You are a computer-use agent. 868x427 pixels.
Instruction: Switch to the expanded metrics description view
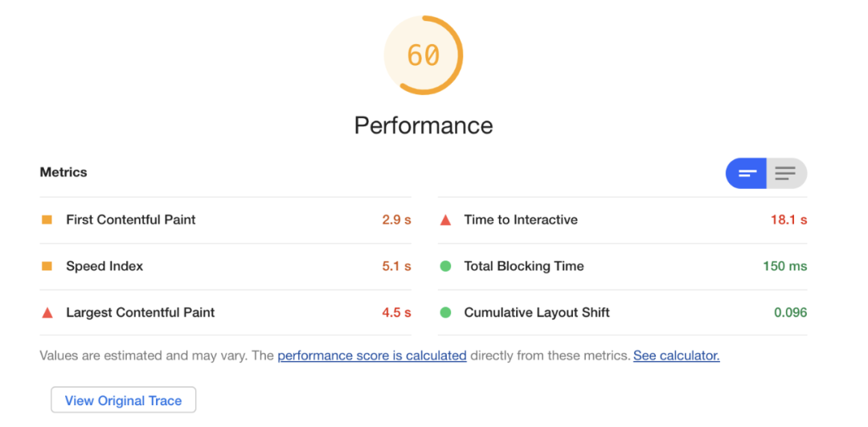coord(786,173)
